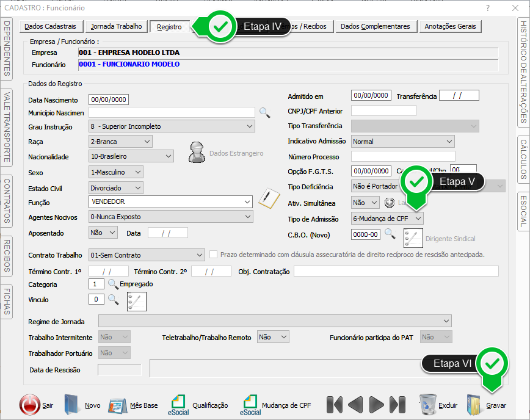Image resolution: width=530 pixels, height=420 pixels.
Task: Click the Data Nascimento date field
Action: [109, 100]
